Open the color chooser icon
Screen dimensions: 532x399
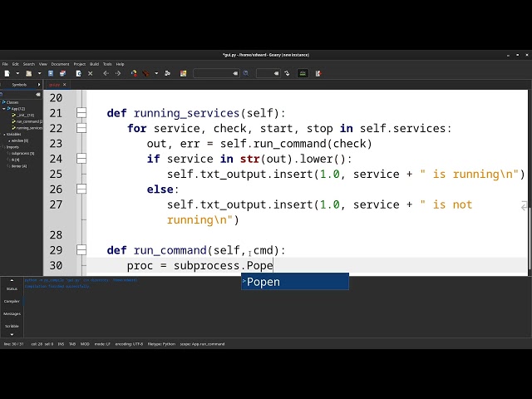tap(183, 73)
